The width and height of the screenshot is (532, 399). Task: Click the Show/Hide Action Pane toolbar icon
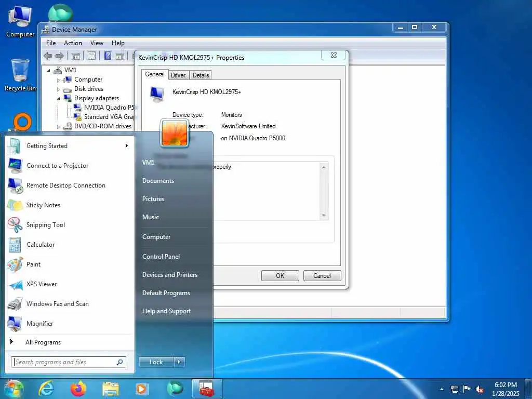click(120, 56)
